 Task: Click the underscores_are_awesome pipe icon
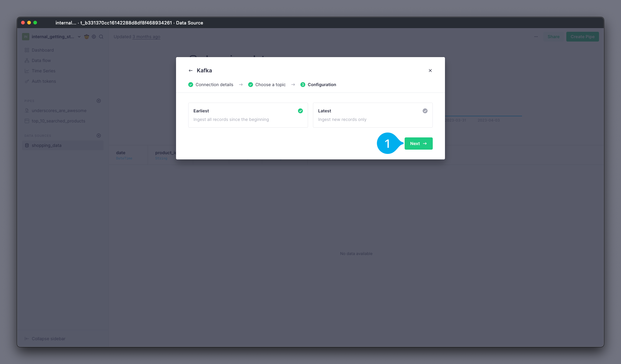pyautogui.click(x=27, y=111)
